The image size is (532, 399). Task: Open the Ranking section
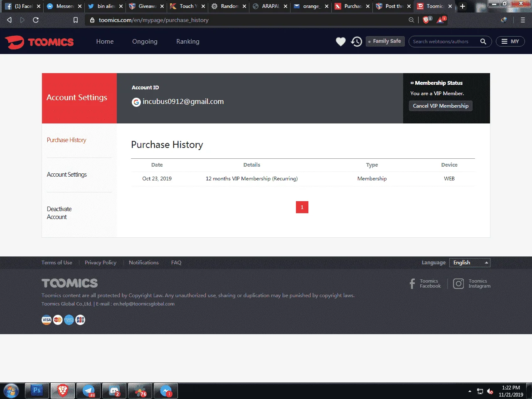pyautogui.click(x=188, y=42)
